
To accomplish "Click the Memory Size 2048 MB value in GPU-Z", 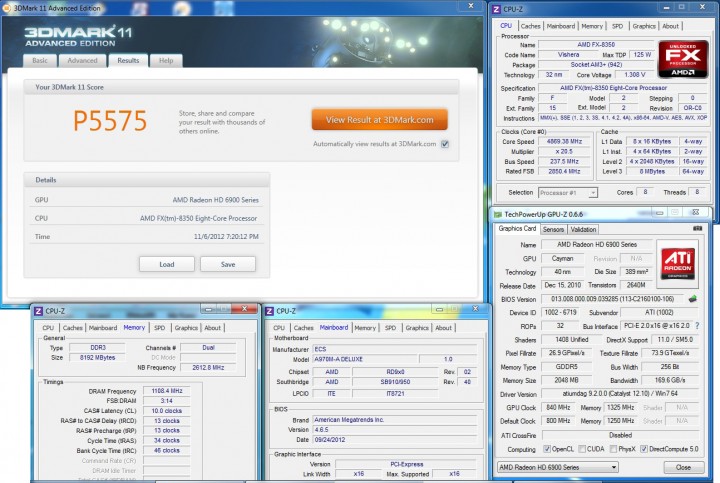I will [566, 380].
